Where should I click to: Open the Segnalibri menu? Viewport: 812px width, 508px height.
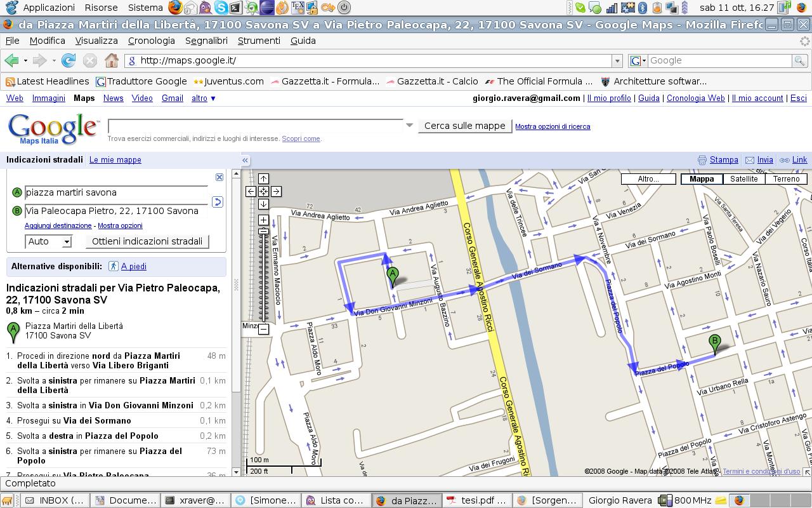206,41
